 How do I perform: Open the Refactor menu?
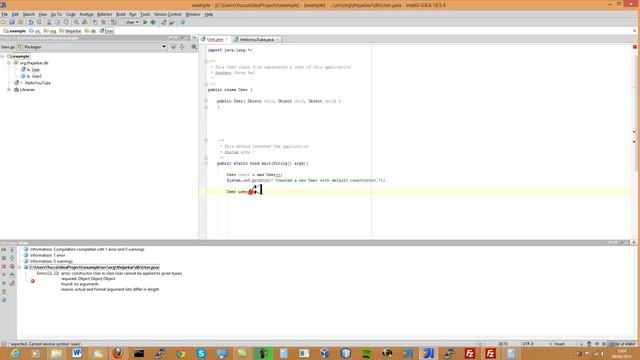pyautogui.click(x=104, y=14)
